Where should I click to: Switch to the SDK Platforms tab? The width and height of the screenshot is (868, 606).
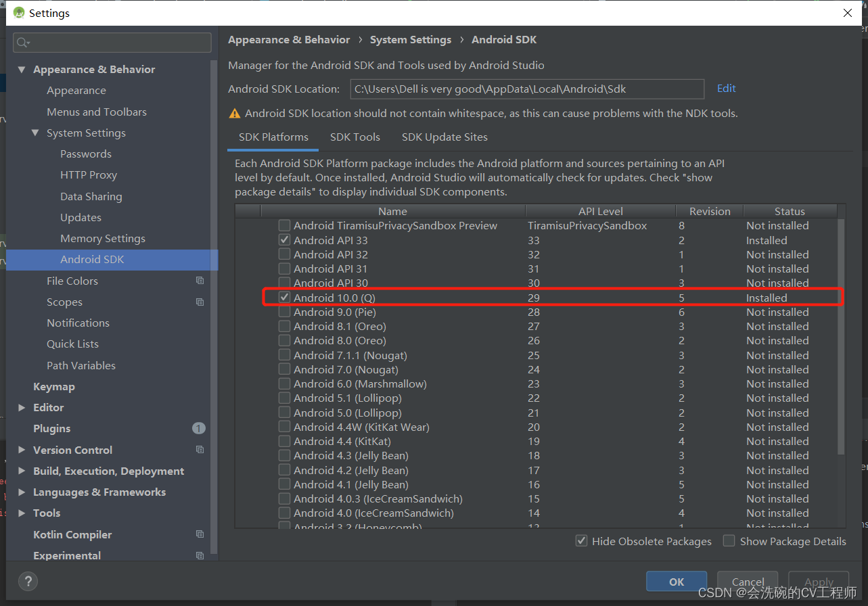pos(273,137)
